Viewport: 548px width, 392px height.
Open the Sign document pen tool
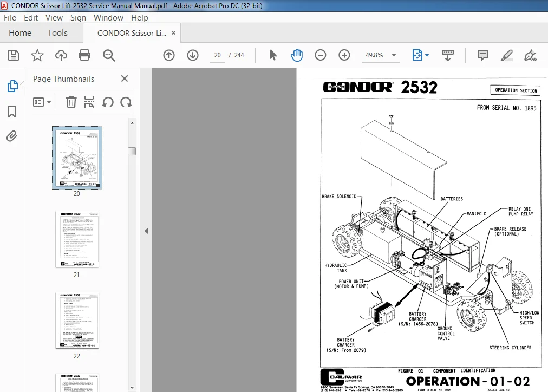click(x=530, y=55)
